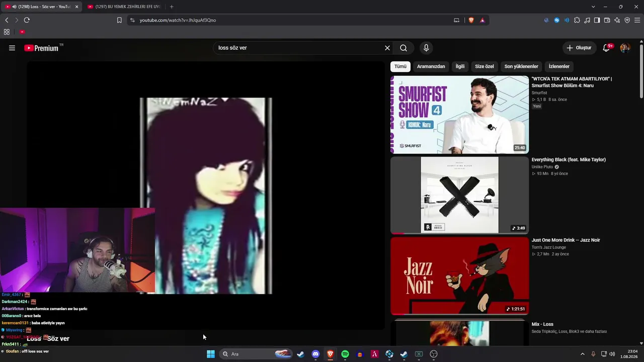Open the Shazam extension

click(x=557, y=20)
